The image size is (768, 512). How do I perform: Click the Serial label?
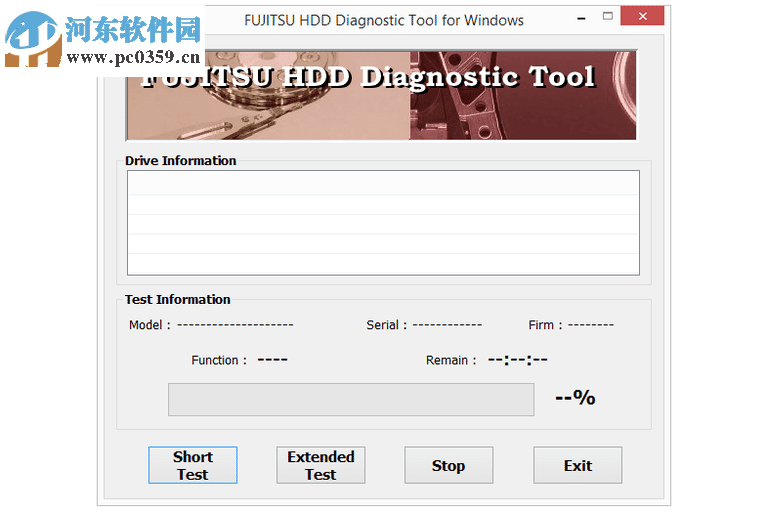386,325
